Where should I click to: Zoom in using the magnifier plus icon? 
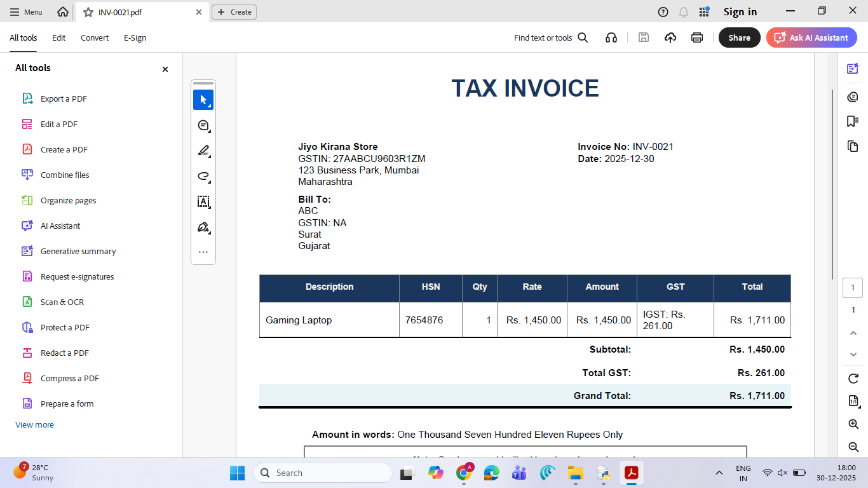[853, 424]
